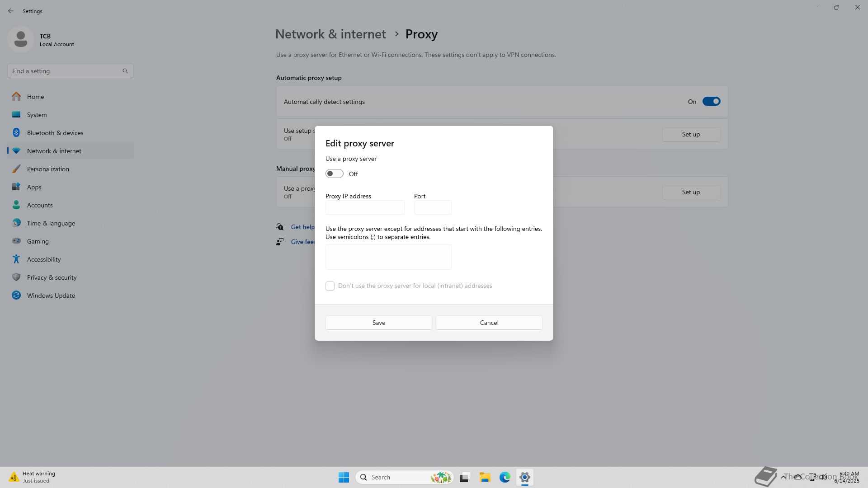Open Windows Update settings
Viewport: 868px width, 488px height.
pyautogui.click(x=51, y=296)
